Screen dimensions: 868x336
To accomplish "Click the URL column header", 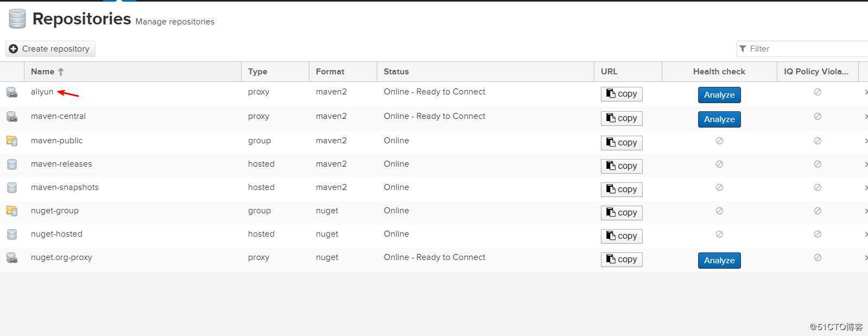I will click(628, 72).
